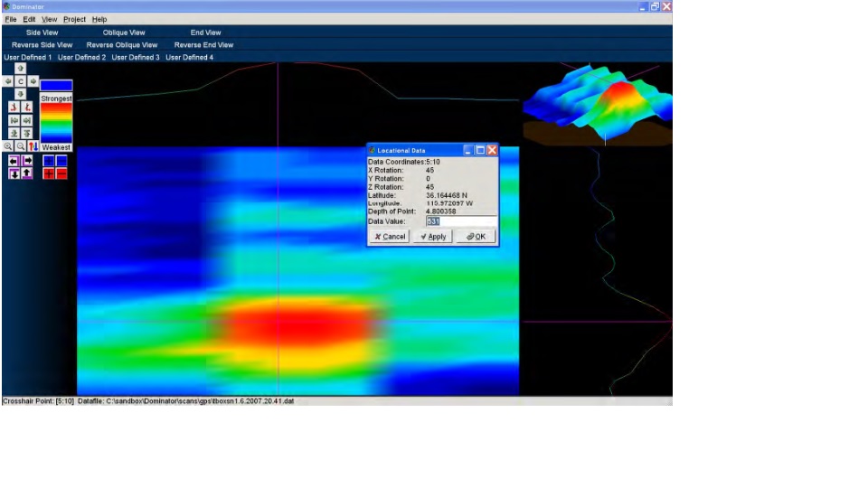Switch to Oblique View
Viewport: 868px width, 488px height.
[x=124, y=33]
